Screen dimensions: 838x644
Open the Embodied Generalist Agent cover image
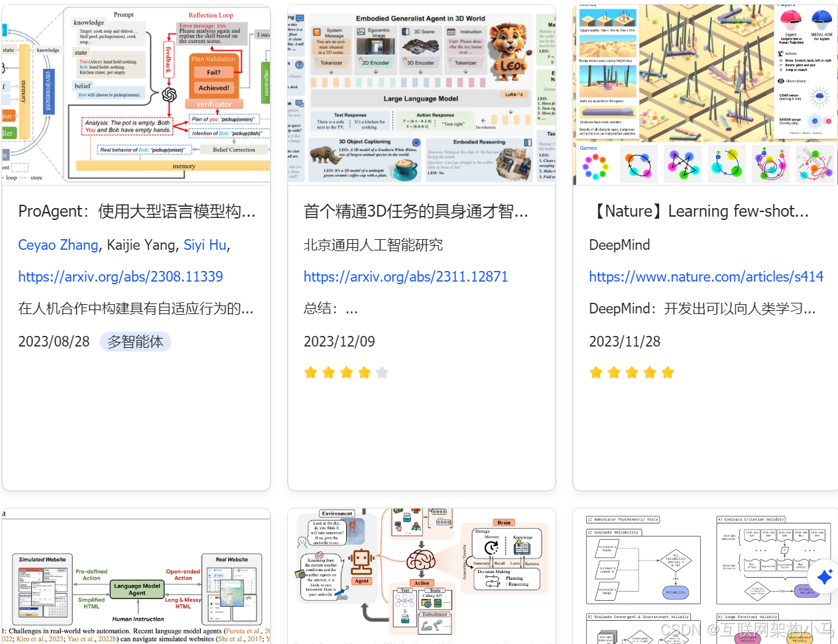point(422,95)
